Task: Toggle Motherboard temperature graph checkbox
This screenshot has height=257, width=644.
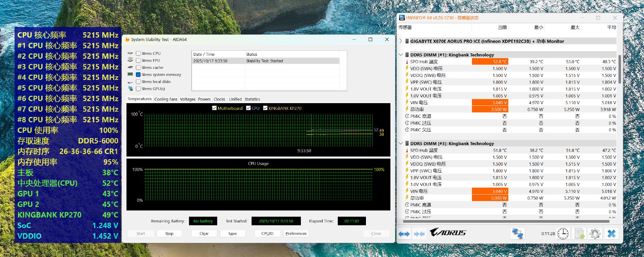Action: tap(214, 108)
